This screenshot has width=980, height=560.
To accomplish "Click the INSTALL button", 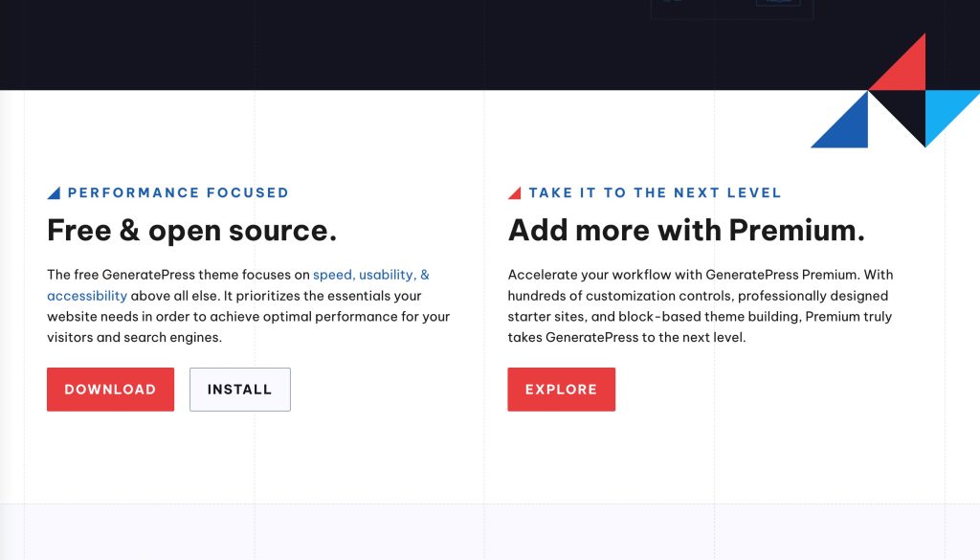I will click(x=239, y=389).
